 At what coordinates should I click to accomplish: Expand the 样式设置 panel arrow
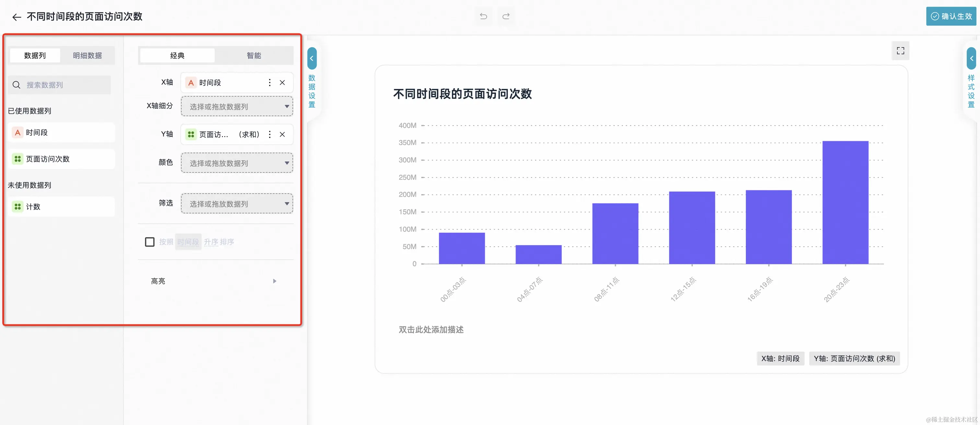point(971,59)
